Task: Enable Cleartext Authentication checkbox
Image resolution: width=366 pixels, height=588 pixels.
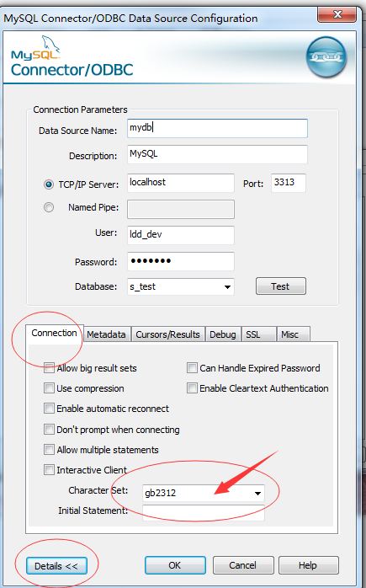Action: click(192, 388)
